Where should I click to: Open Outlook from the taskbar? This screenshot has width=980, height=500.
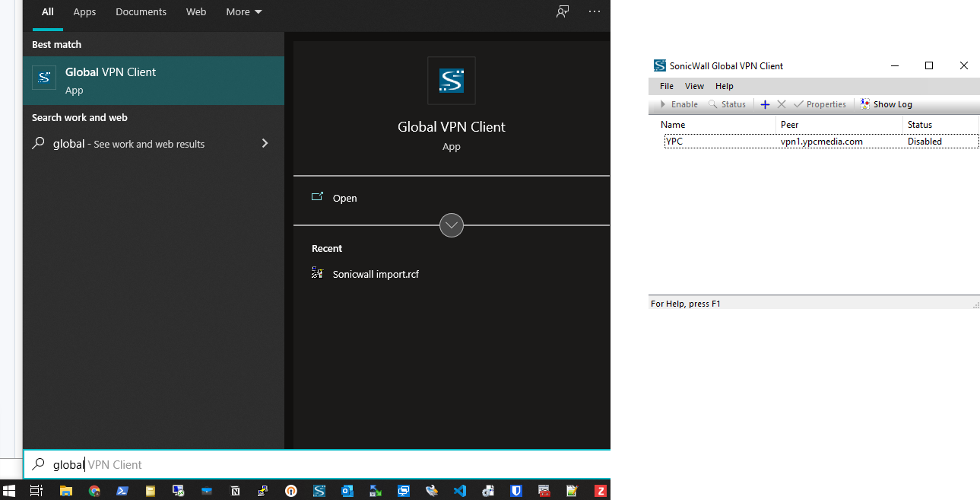[347, 491]
